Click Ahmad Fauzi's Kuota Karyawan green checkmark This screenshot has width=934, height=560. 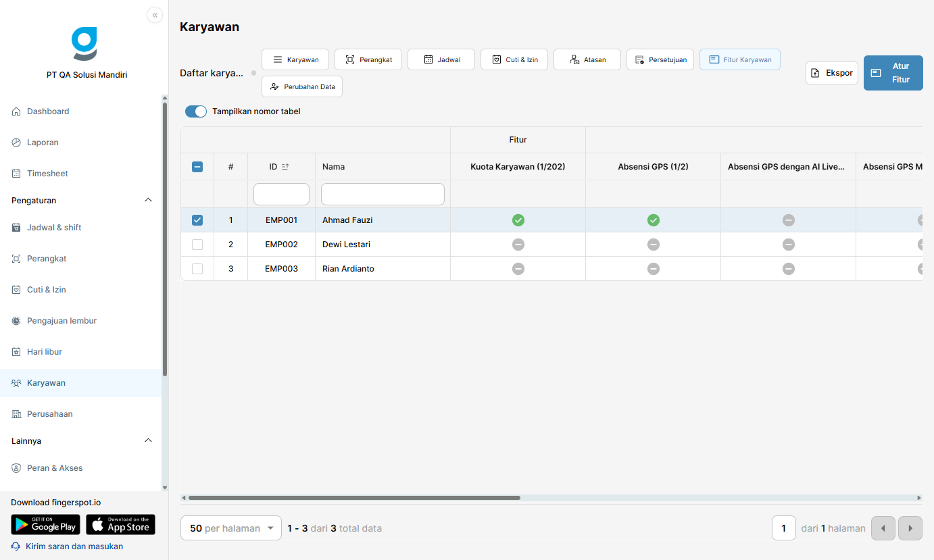click(x=518, y=220)
